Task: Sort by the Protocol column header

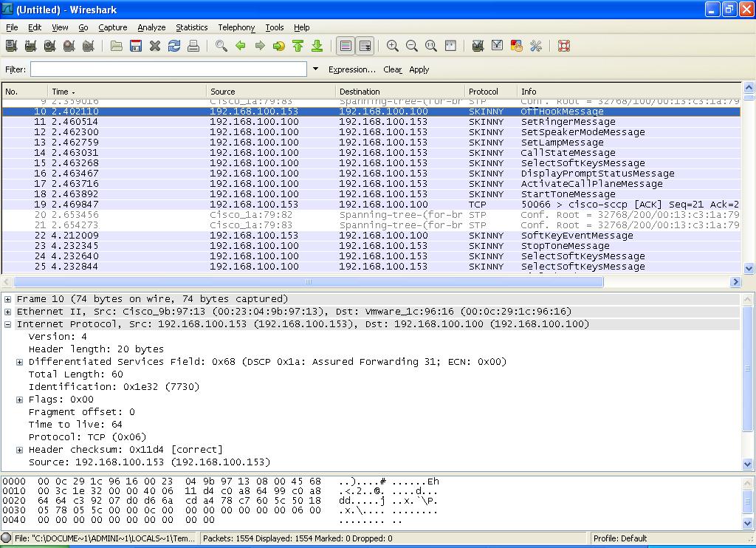Action: coord(490,91)
